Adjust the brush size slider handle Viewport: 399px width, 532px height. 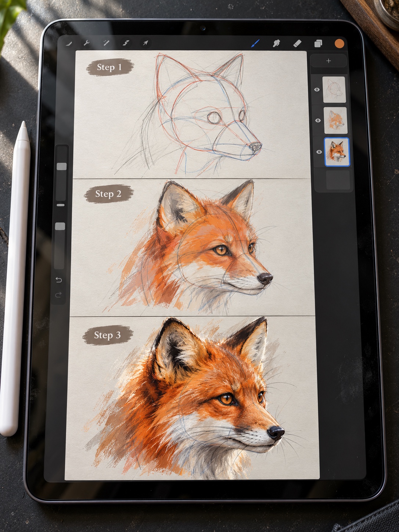pos(62,166)
